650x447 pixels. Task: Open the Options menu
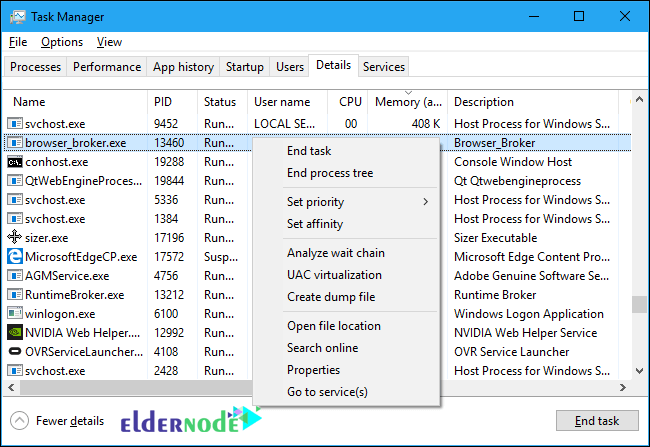coord(62,42)
